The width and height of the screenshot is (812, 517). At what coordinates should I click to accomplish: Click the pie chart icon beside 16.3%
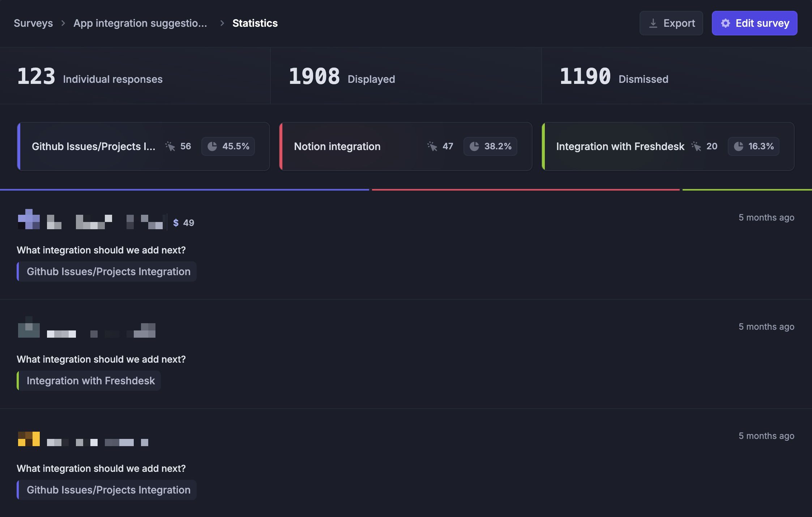[x=739, y=146]
